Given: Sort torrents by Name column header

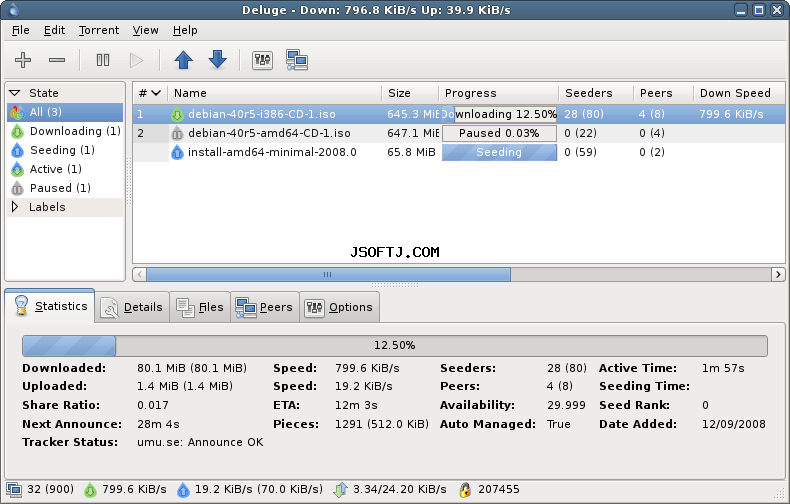Looking at the screenshot, I should point(275,93).
